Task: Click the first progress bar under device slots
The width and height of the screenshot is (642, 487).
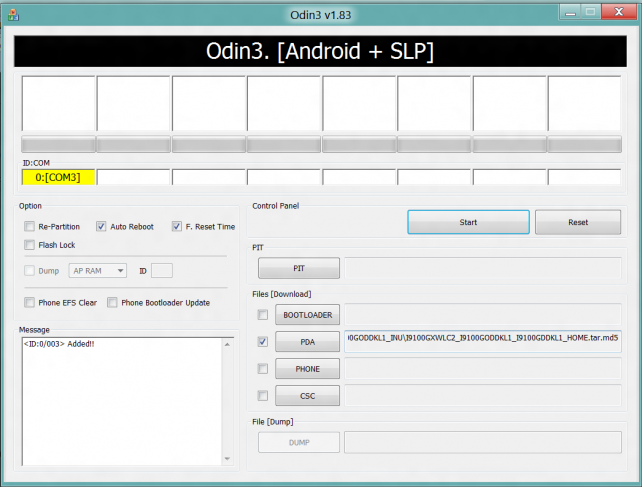Action: pyautogui.click(x=58, y=144)
